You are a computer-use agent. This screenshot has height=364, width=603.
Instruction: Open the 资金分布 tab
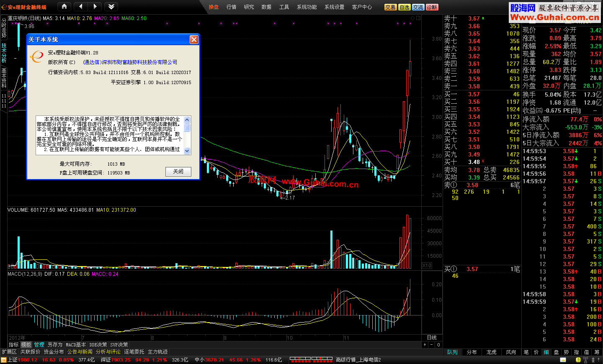[54, 352]
